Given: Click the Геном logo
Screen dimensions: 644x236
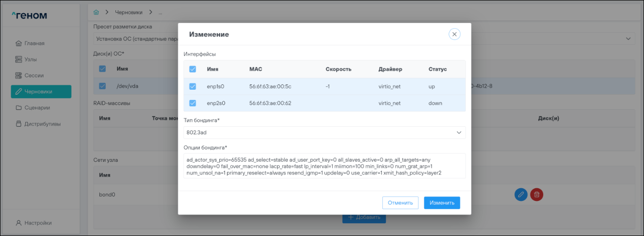Looking at the screenshot, I should click(x=30, y=15).
